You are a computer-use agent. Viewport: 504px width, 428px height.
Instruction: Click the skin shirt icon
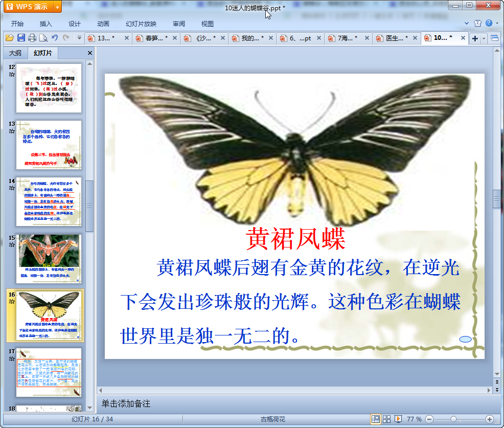[x=477, y=23]
